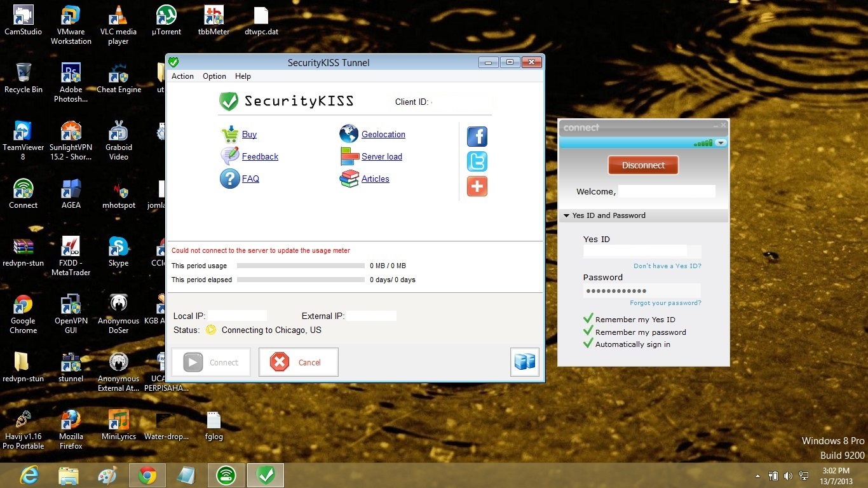Select the Havij v1.16 Pro Portable icon
Image resolution: width=868 pixels, height=488 pixels.
click(x=24, y=430)
